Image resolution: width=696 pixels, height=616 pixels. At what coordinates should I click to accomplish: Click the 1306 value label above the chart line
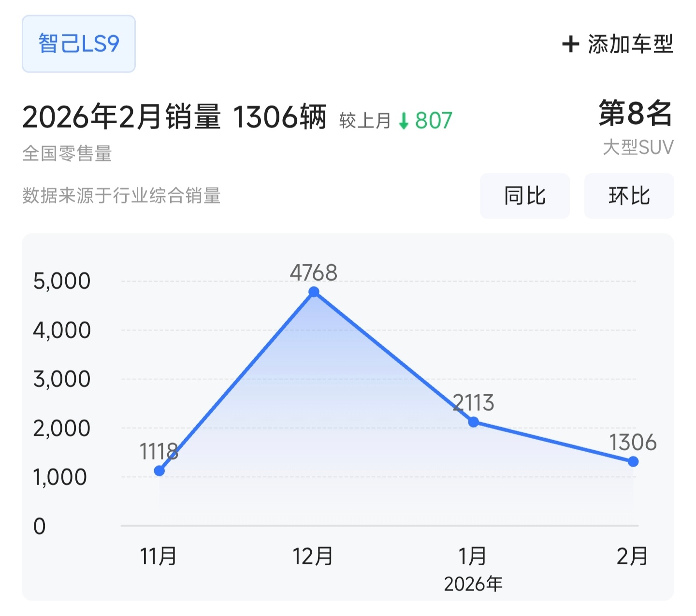[x=633, y=443]
